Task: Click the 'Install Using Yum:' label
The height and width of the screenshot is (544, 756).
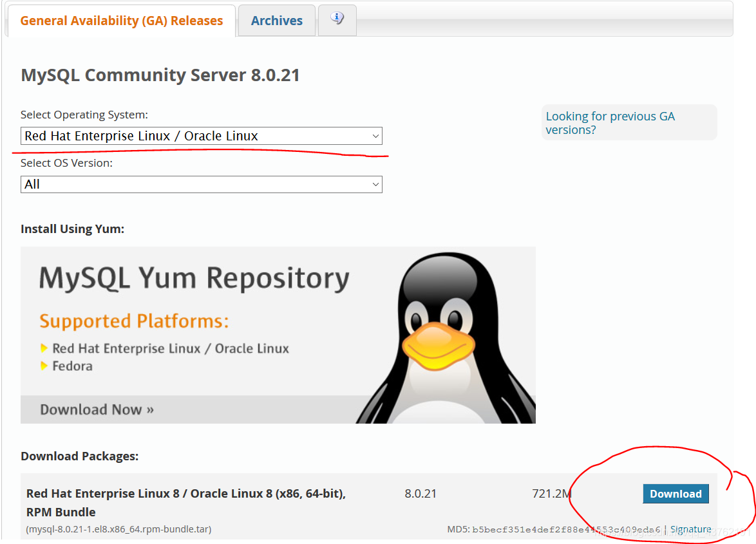Action: pos(72,229)
